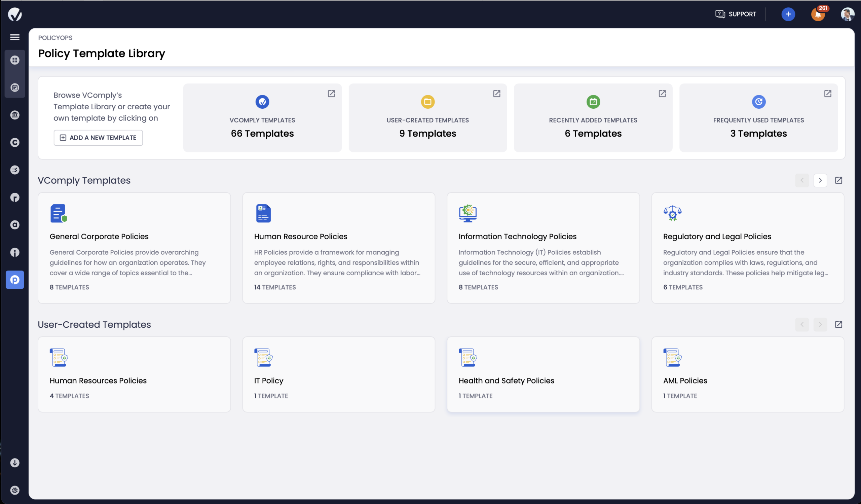
Task: Expand the User-Created Templates section
Action: pos(839,324)
